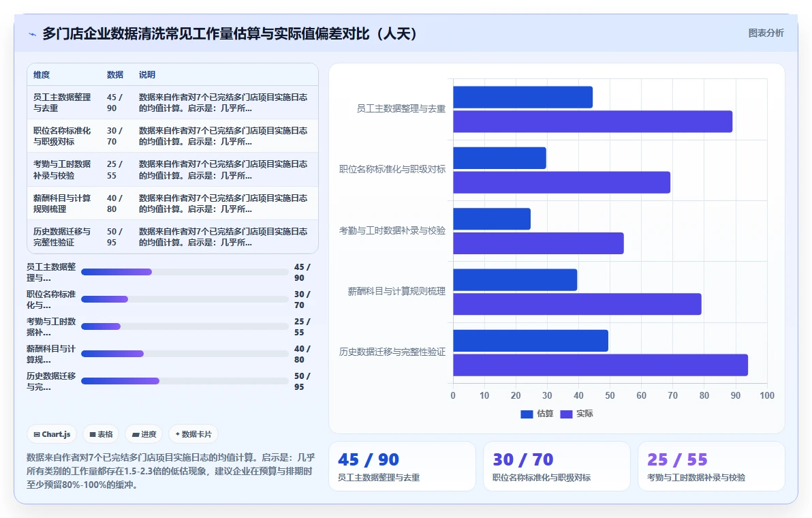Image resolution: width=812 pixels, height=518 pixels.
Task: Click the 职位名称标准化与职级对标 chart axis label
Action: [x=392, y=170]
